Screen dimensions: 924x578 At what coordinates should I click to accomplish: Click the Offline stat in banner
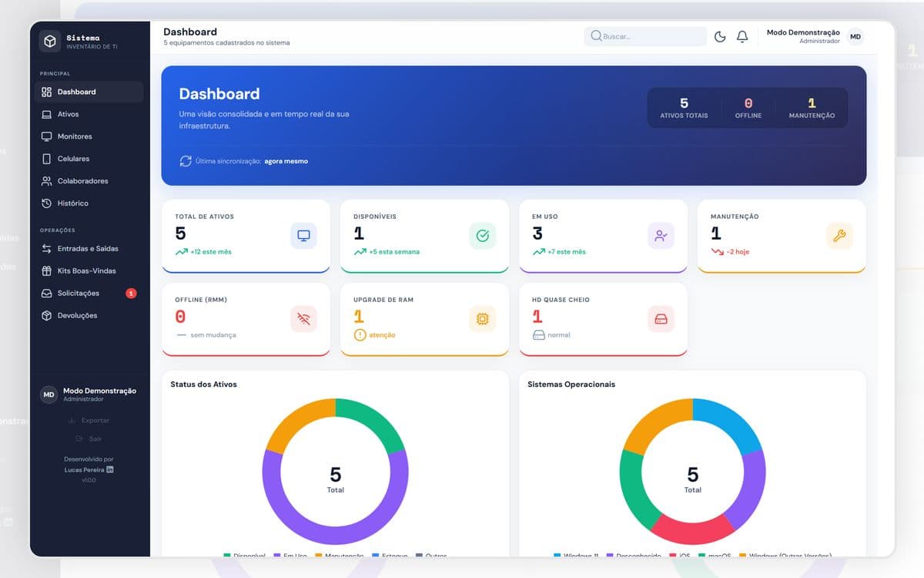748,108
